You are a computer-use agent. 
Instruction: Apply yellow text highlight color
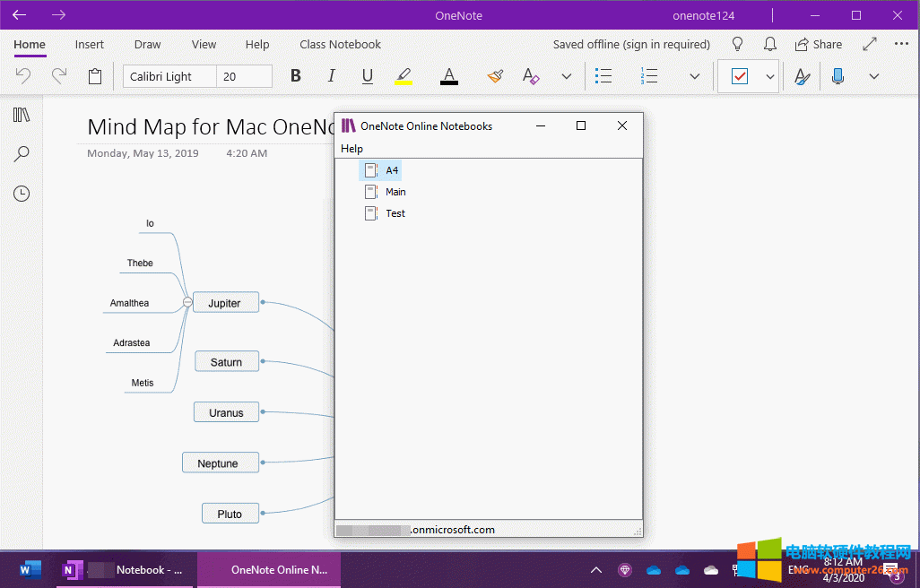(x=404, y=76)
